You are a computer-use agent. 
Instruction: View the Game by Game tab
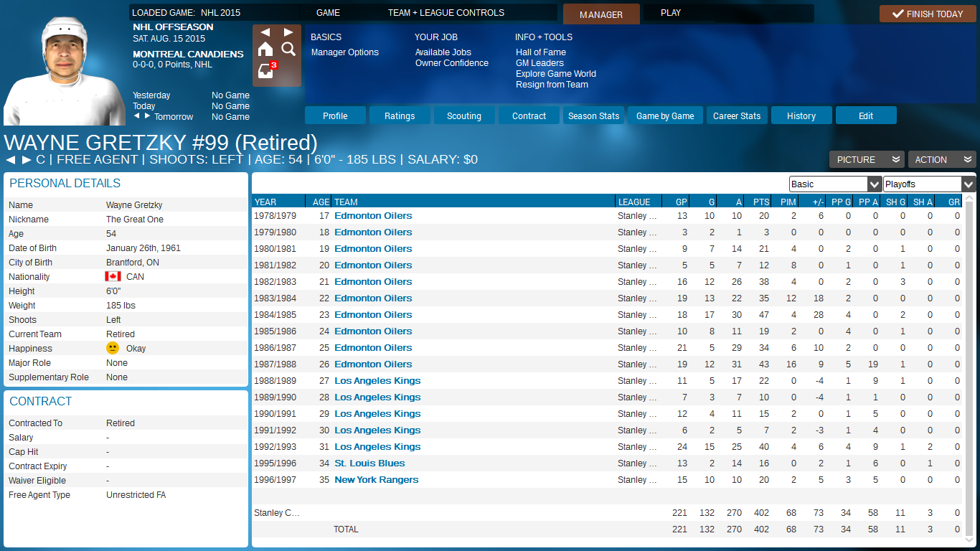click(665, 116)
